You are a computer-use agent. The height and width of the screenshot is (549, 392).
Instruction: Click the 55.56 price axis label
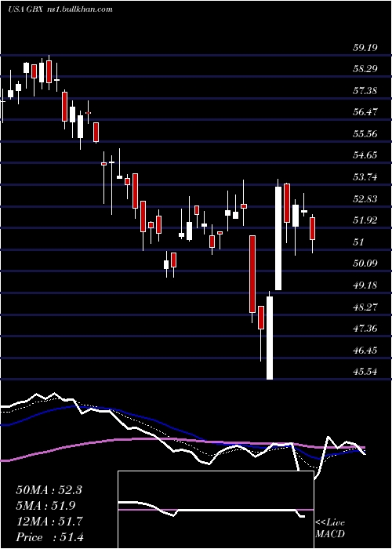tap(365, 134)
